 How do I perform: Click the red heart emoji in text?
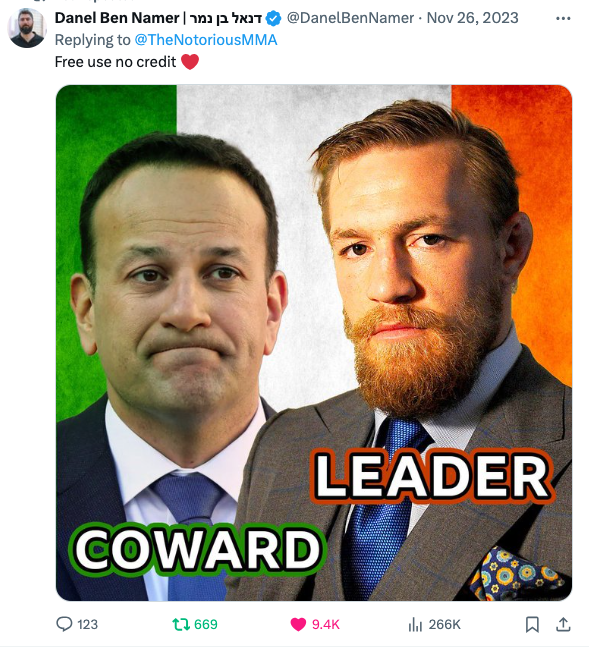pos(190,62)
